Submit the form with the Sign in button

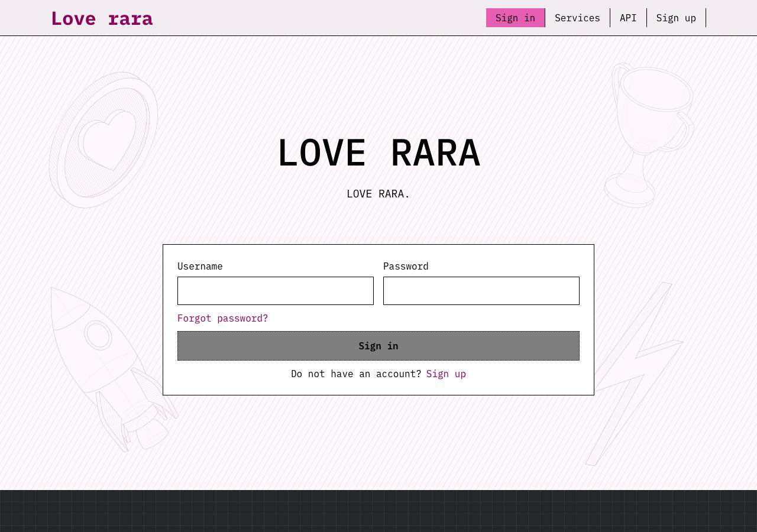(x=378, y=346)
